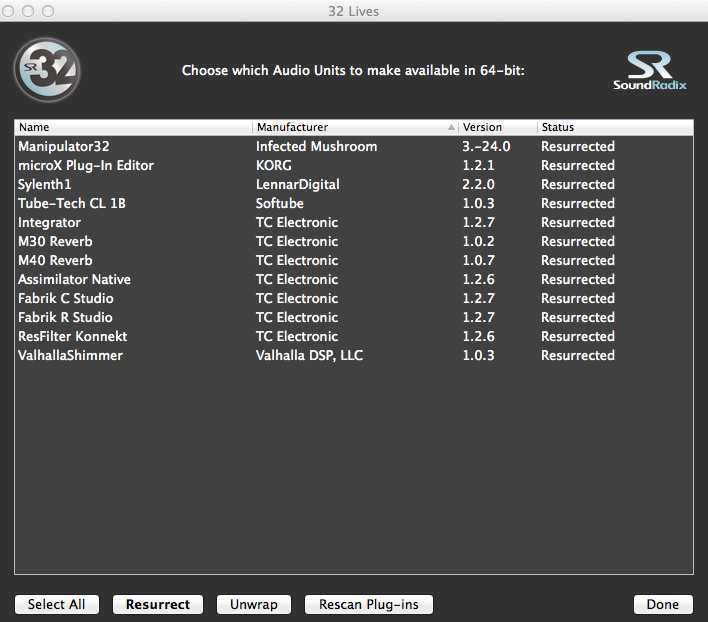
Task: Click the 32 Lives logo icon
Action: [x=47, y=70]
